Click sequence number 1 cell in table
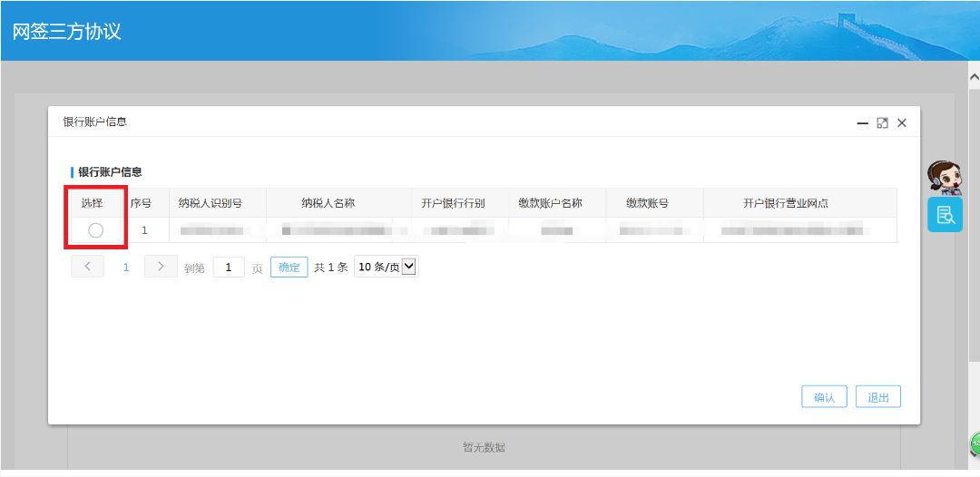Viewport: 980px width, 477px height. coord(144,230)
